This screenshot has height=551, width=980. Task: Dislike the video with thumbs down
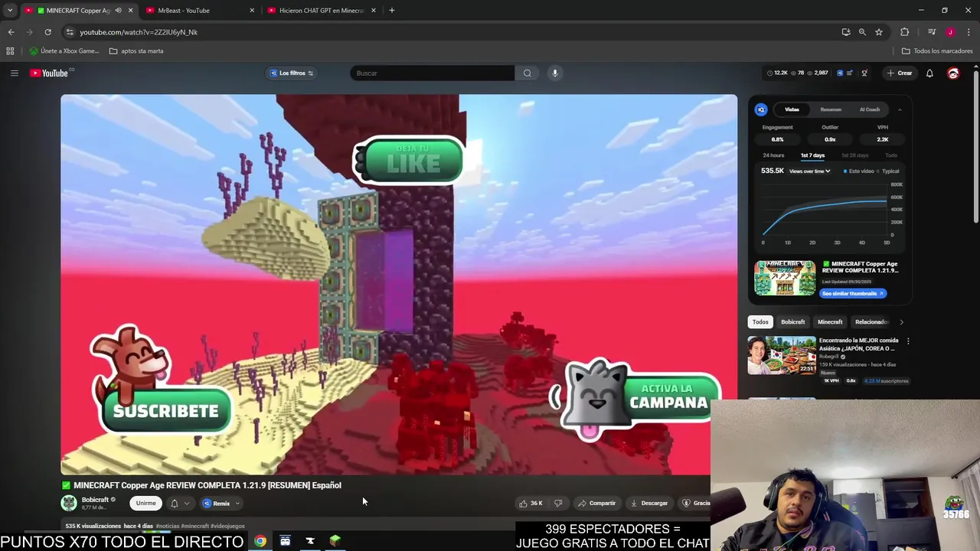(558, 503)
